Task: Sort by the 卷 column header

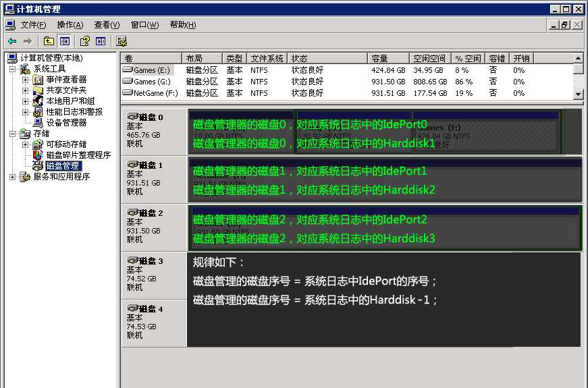Action: coord(151,59)
